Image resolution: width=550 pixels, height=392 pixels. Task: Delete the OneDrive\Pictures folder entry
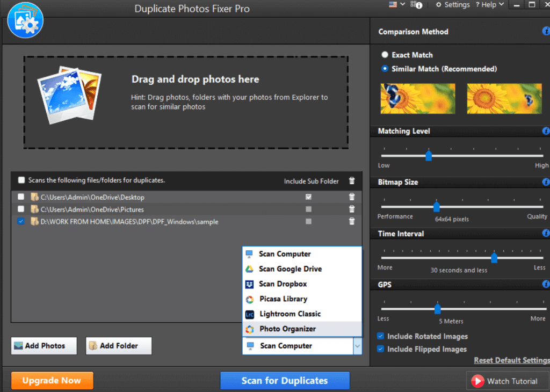tap(352, 209)
